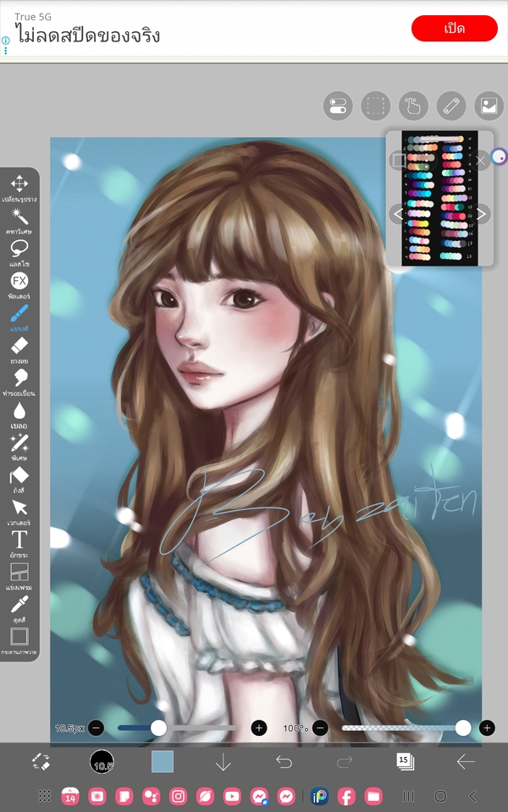
Task: Undo the last stroke
Action: click(284, 762)
